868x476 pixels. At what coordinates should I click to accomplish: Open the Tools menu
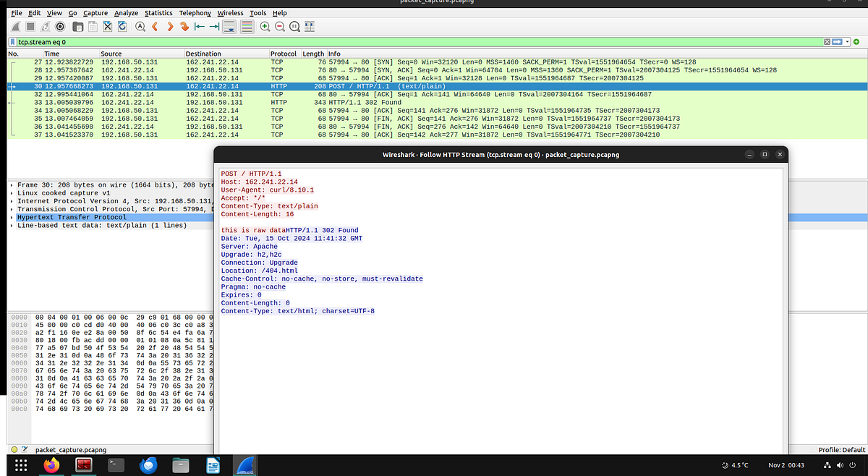[258, 13]
